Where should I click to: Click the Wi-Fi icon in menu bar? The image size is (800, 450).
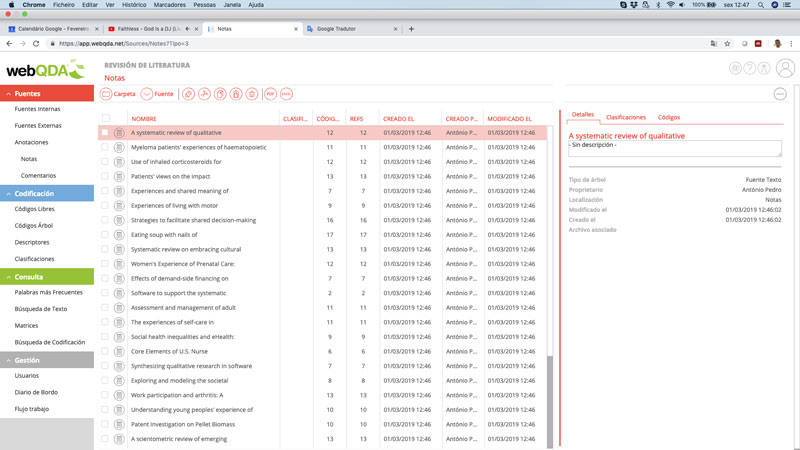[670, 5]
